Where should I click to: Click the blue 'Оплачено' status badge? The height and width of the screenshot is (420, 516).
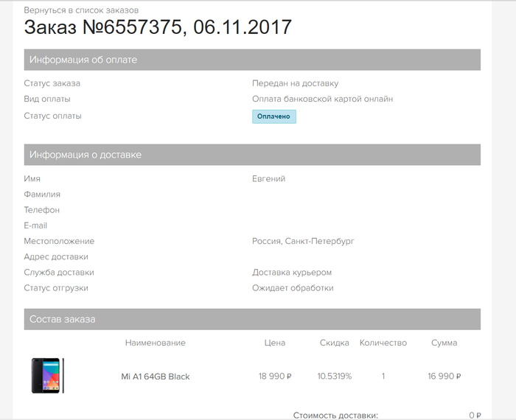tap(274, 116)
